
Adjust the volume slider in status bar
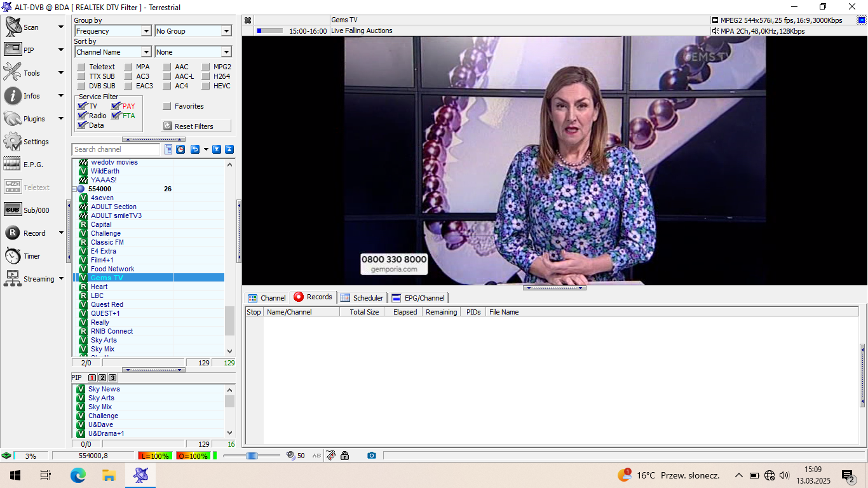(x=252, y=456)
